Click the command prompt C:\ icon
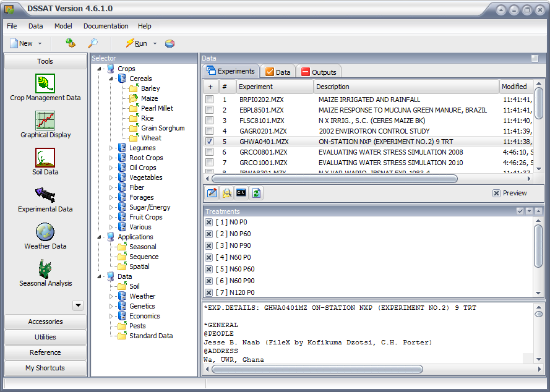Image resolution: width=550 pixels, height=392 pixels. (241, 193)
